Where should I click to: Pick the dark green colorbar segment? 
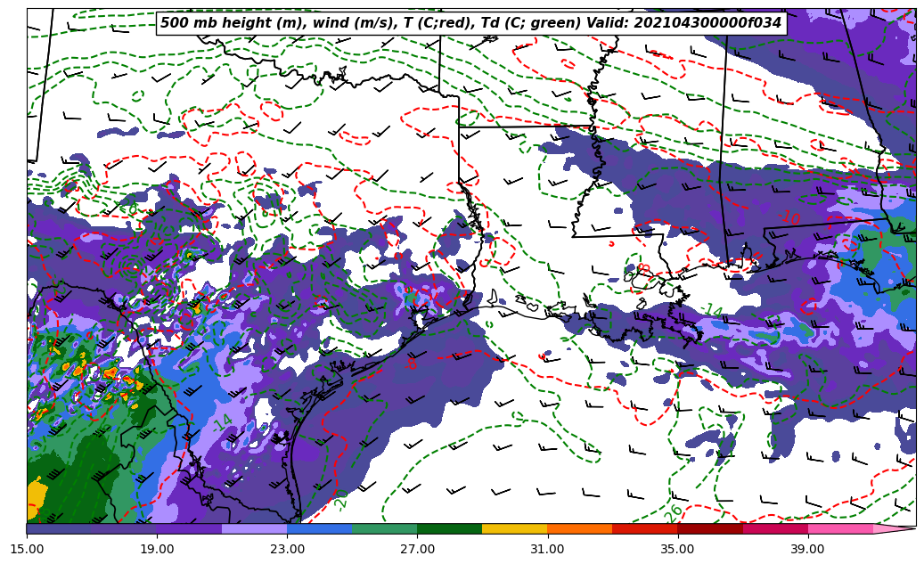(449, 528)
